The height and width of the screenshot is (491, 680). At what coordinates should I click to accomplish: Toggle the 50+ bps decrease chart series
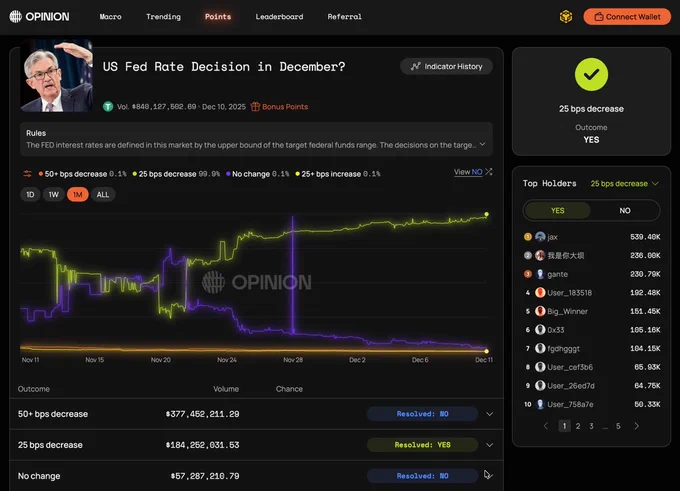coord(82,174)
